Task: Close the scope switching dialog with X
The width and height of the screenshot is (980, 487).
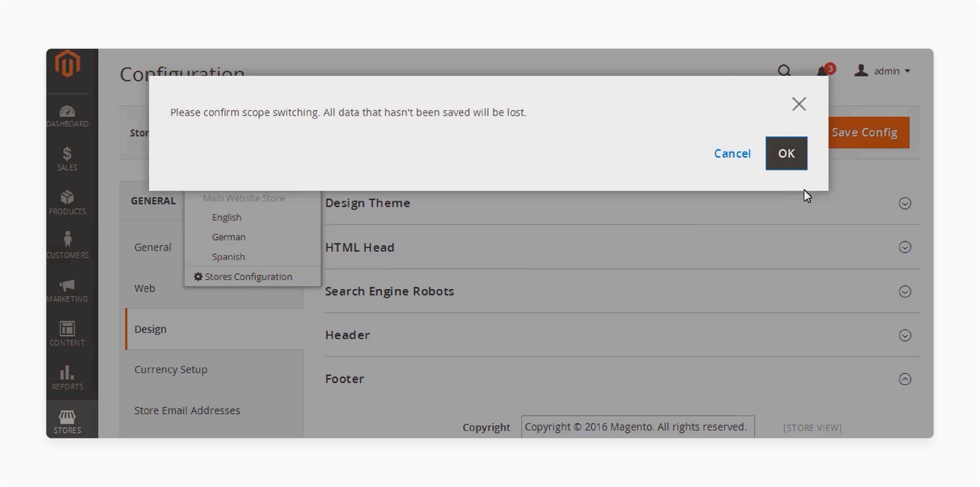Action: coord(799,104)
